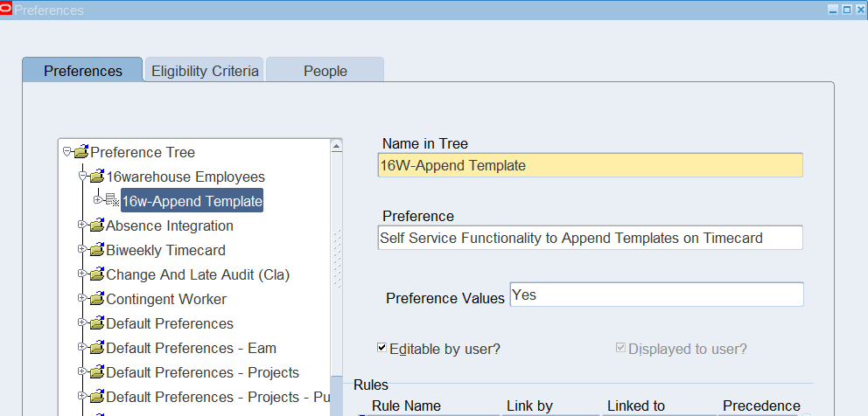Click the Absence Integration folder icon

click(x=96, y=226)
